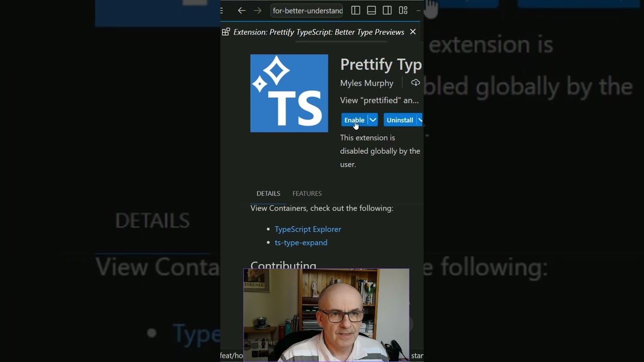
Task: Click the command center search box
Action: (307, 11)
